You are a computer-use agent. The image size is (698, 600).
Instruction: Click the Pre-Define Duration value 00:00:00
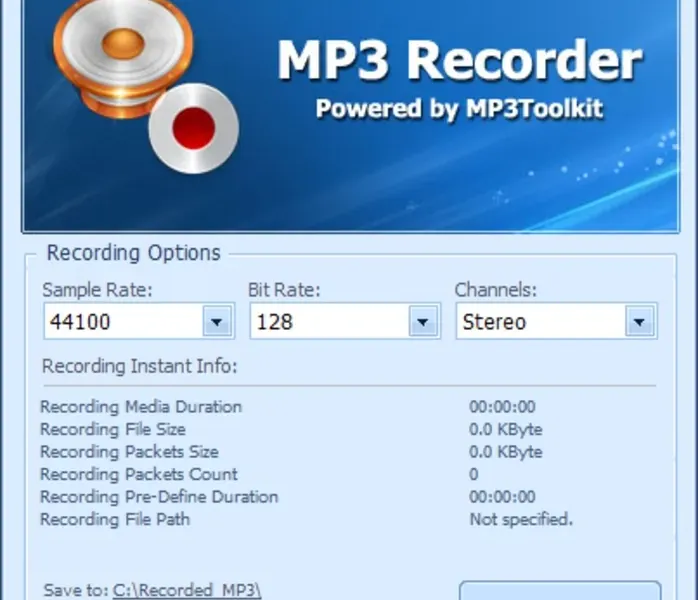click(503, 497)
